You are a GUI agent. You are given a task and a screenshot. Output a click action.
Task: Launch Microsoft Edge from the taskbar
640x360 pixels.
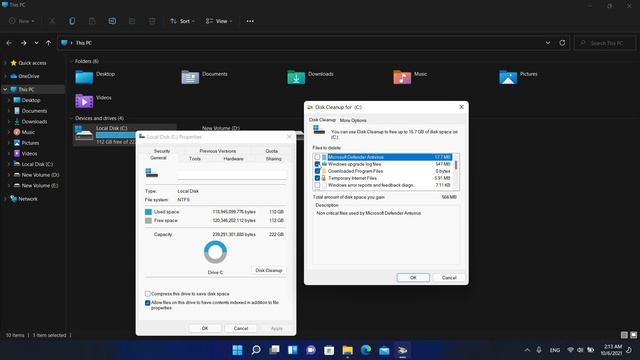(x=366, y=350)
